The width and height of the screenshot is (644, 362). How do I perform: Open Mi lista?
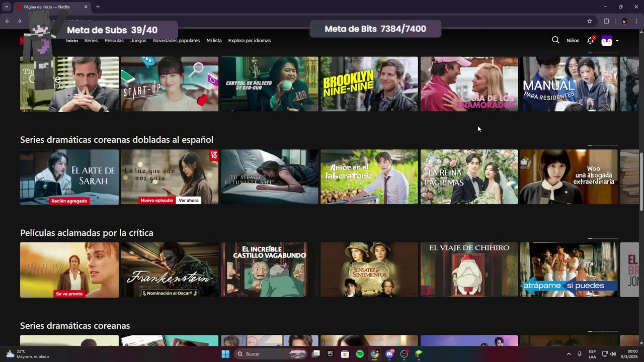click(214, 41)
